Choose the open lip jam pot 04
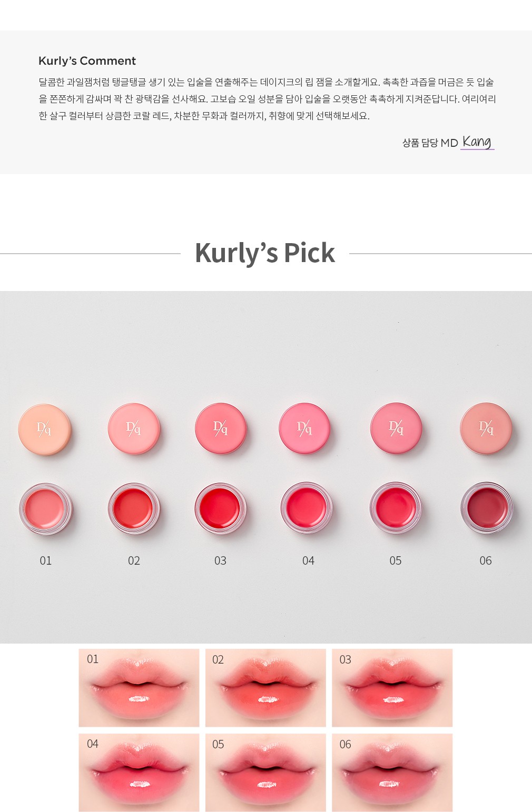The width and height of the screenshot is (532, 812). (307, 508)
